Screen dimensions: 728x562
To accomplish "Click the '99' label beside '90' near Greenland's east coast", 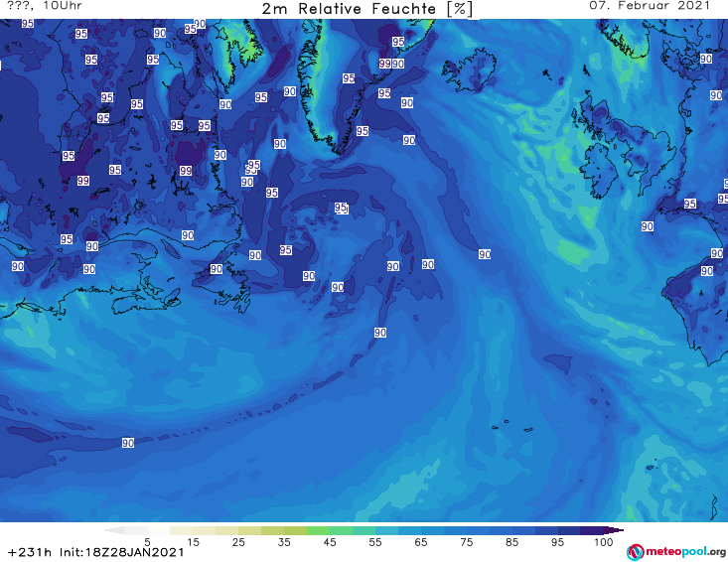I will [x=384, y=64].
